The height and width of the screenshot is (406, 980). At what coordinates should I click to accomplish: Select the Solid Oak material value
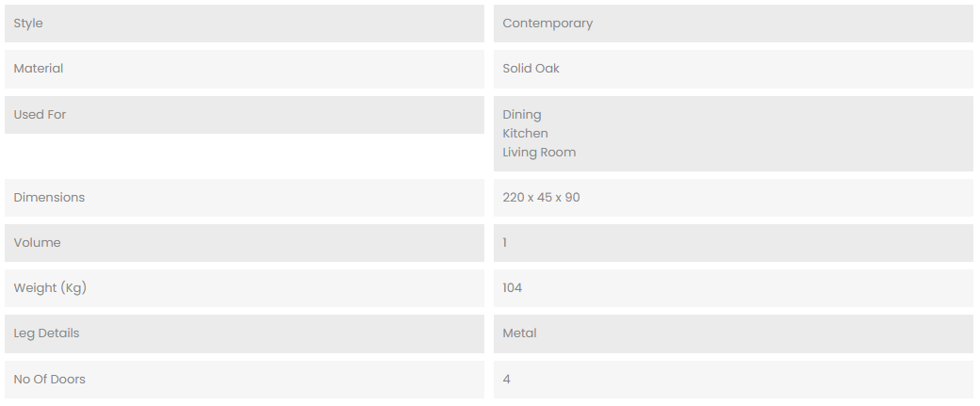pos(531,69)
